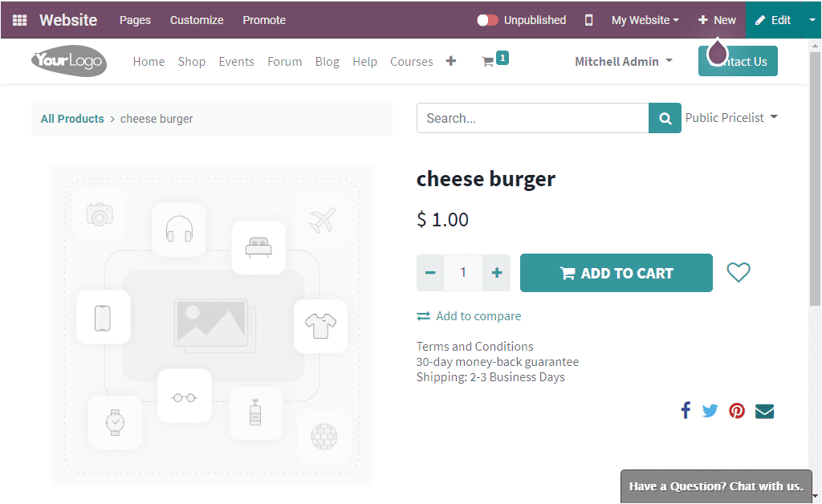
Task: Pin the product on Pinterest
Action: pos(736,410)
